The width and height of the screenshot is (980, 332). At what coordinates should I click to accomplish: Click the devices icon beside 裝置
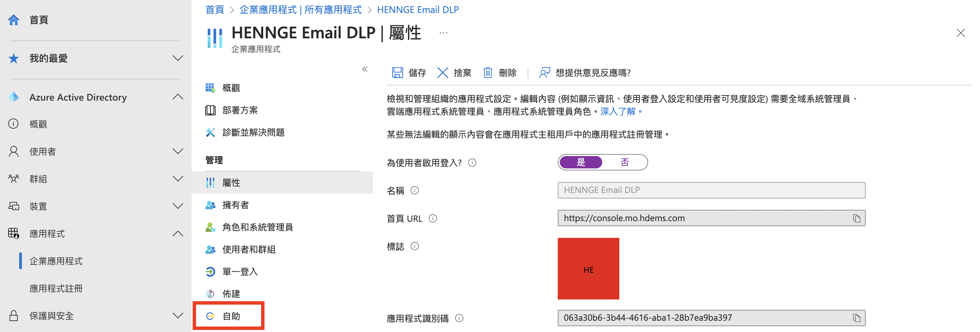tap(14, 206)
